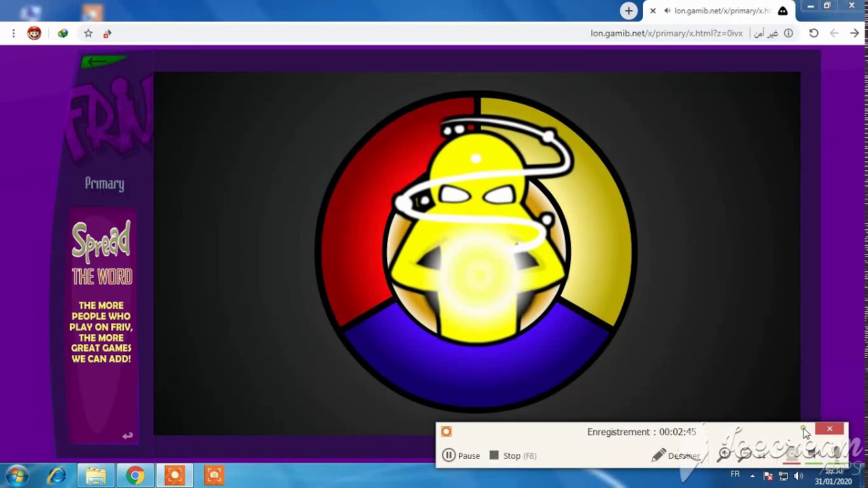
Task: Click the tab's audio speaker indicator
Action: [667, 11]
